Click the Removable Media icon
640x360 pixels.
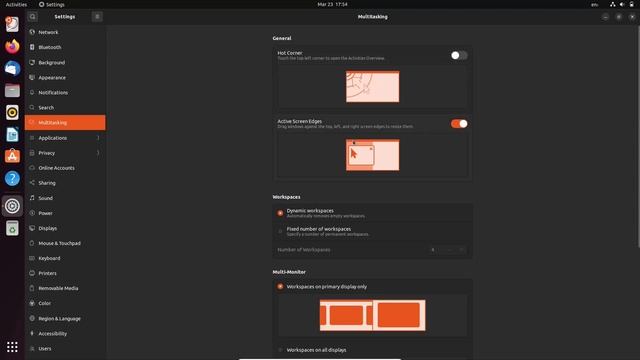[x=32, y=288]
